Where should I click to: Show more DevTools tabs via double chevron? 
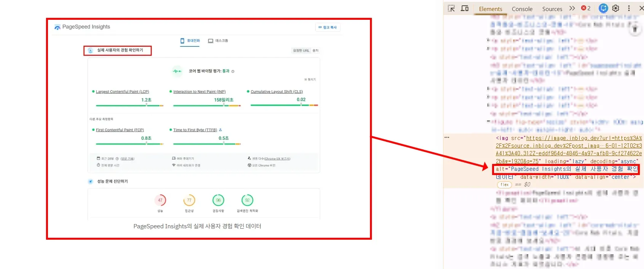point(572,8)
